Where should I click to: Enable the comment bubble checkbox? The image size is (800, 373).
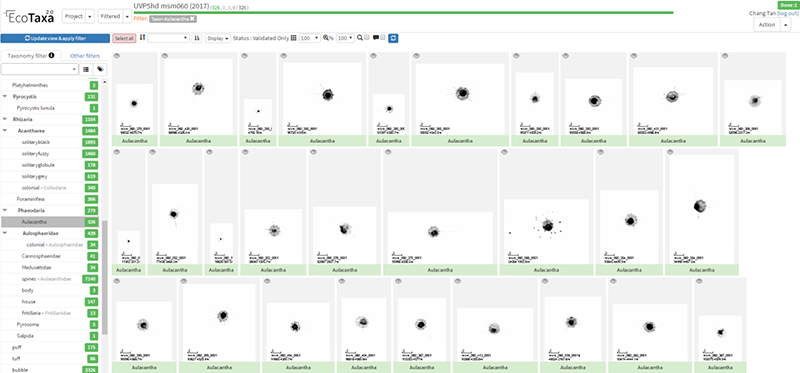click(383, 38)
